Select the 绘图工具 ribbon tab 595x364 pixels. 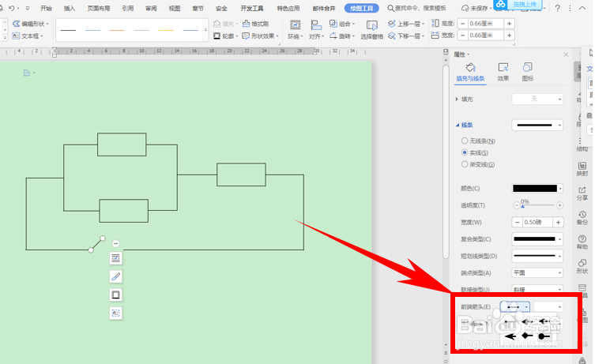click(362, 8)
